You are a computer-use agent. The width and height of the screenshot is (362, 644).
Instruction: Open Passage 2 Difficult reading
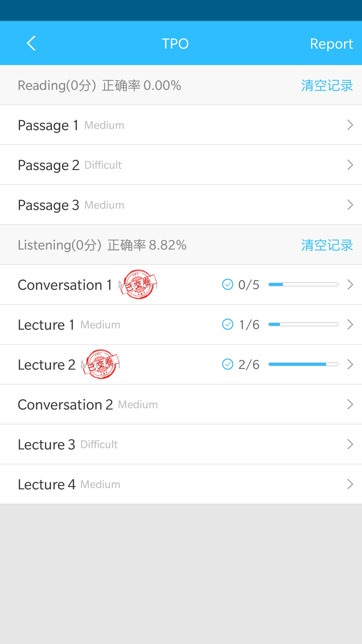[70, 165]
